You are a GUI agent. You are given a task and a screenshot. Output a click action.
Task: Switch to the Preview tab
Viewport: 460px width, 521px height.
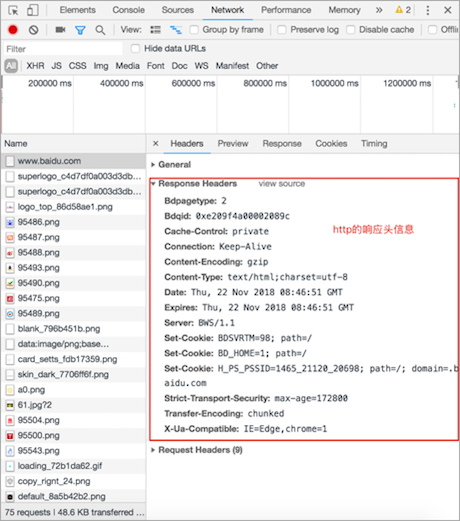pos(233,144)
